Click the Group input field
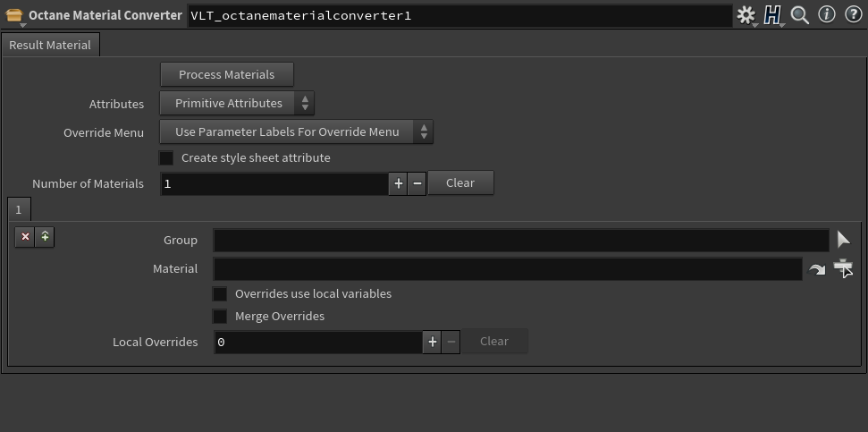The width and height of the screenshot is (868, 432). coord(521,241)
